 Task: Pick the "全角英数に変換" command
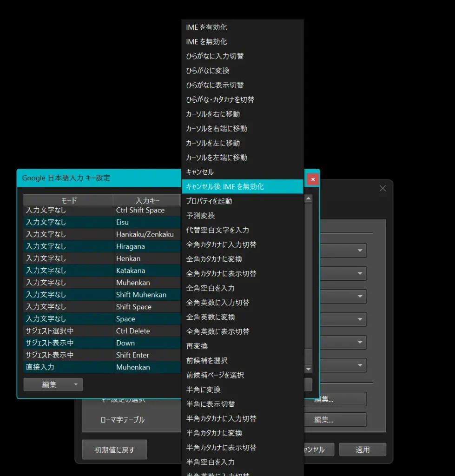(243, 317)
